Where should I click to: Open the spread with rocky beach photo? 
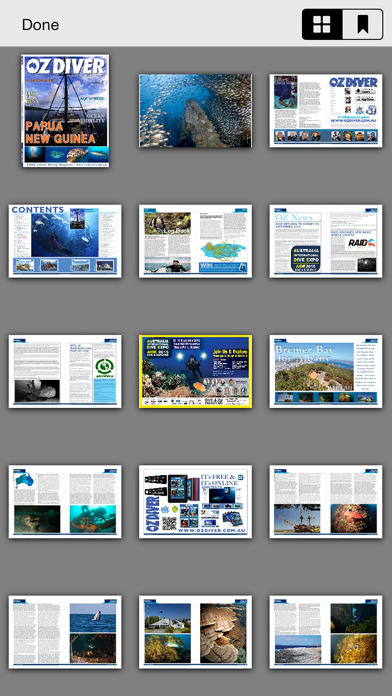coord(326,632)
